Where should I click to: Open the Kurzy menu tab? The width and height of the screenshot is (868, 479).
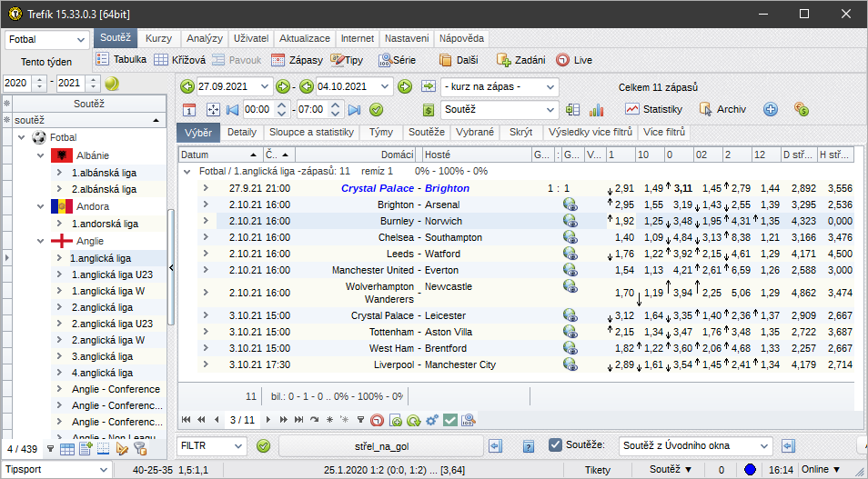pos(159,38)
